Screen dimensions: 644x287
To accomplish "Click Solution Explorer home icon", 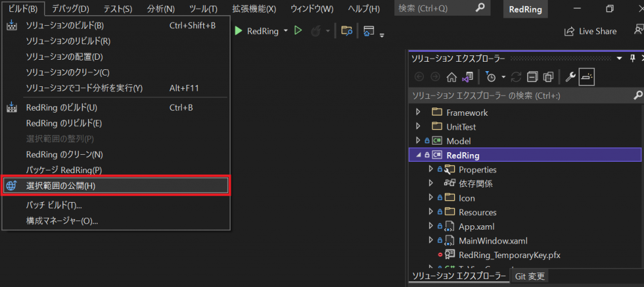I will coord(452,77).
